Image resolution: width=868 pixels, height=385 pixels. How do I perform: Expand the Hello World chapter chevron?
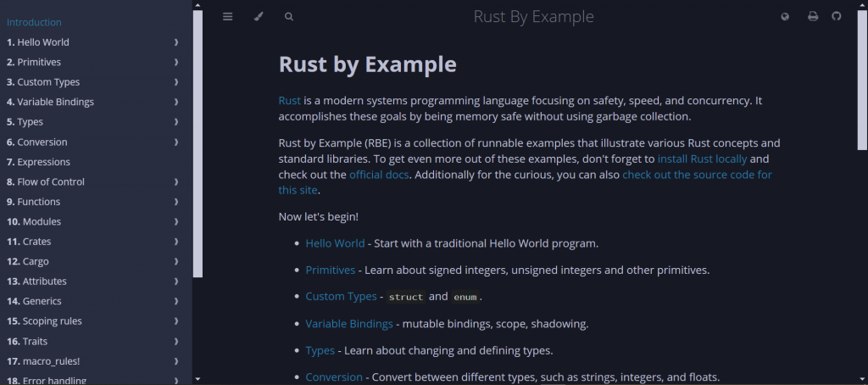pyautogui.click(x=176, y=42)
